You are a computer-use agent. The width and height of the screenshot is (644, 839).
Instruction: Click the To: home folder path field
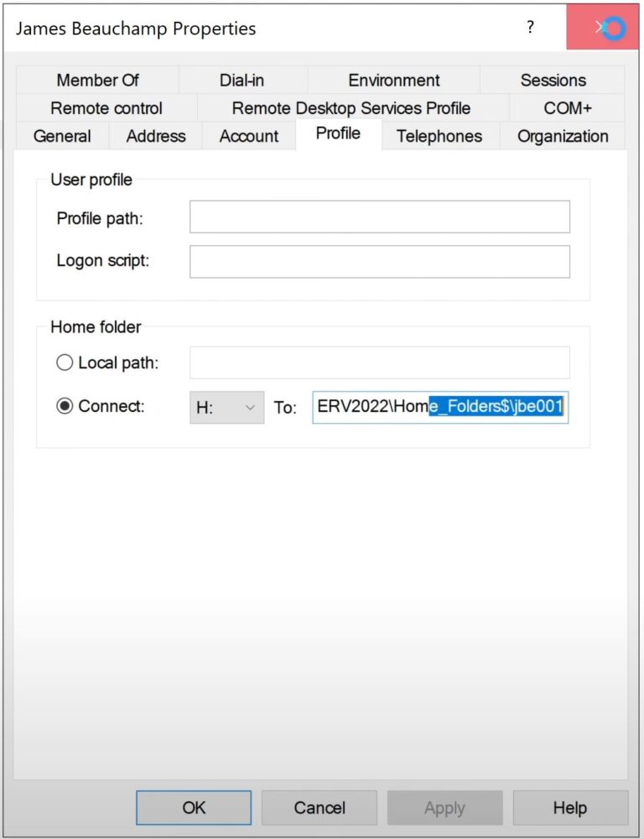pyautogui.click(x=440, y=407)
